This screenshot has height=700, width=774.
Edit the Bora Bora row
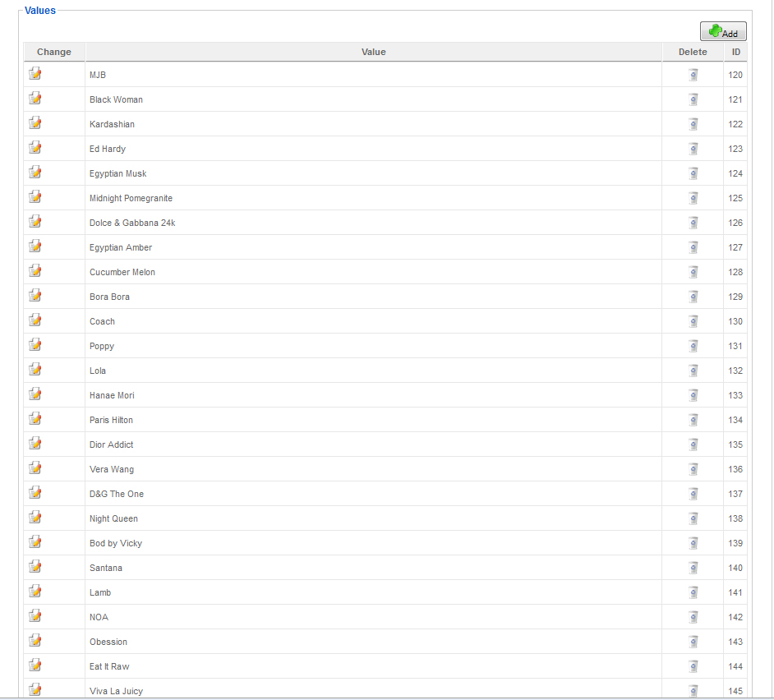[x=35, y=296]
